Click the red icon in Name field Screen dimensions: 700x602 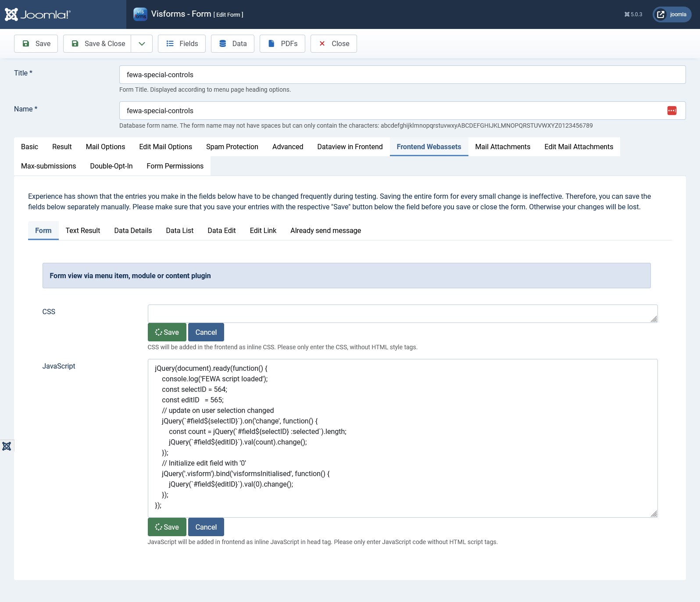[x=671, y=111]
